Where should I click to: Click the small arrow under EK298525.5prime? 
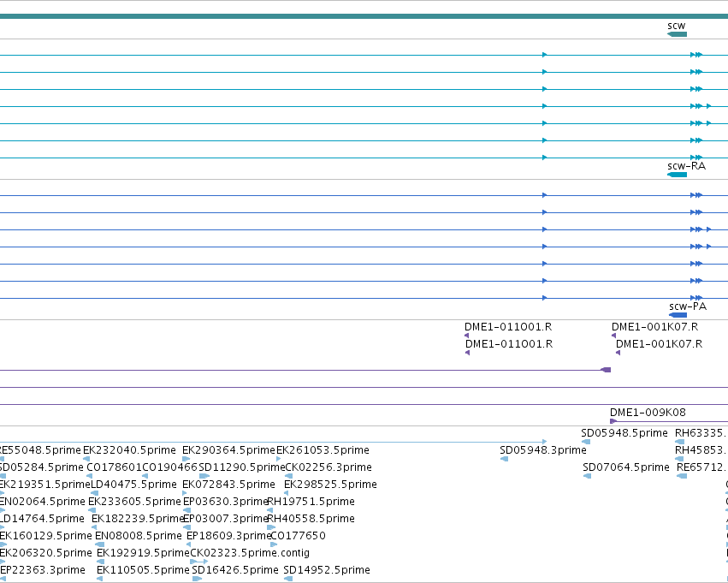[286, 493]
